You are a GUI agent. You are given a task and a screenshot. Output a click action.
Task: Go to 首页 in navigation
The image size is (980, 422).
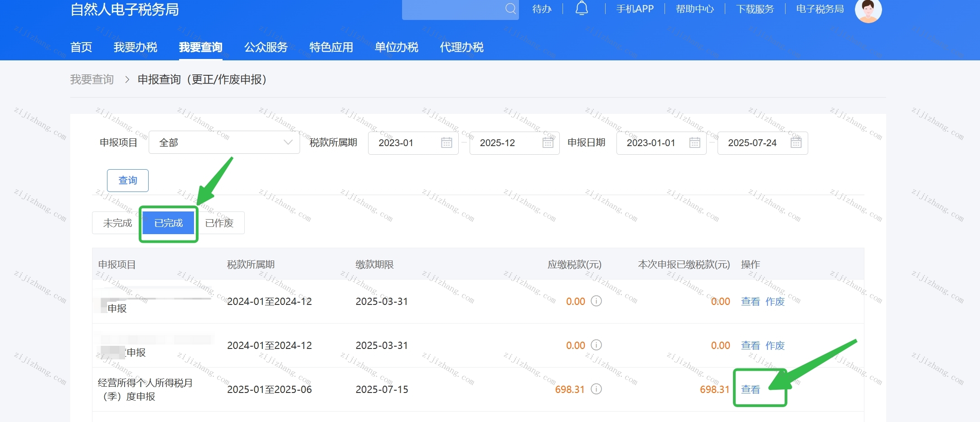81,47
